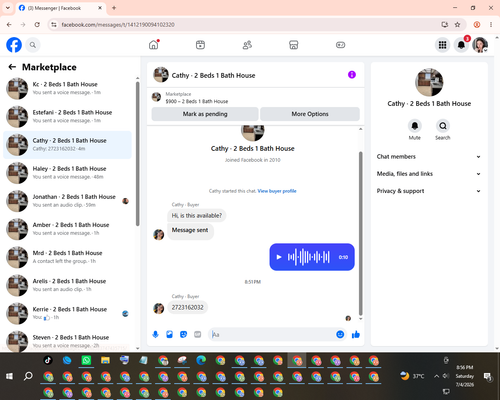Open Mrd - 2 Beds 1 Bath House chat
The height and width of the screenshot is (400, 500).
point(67,257)
